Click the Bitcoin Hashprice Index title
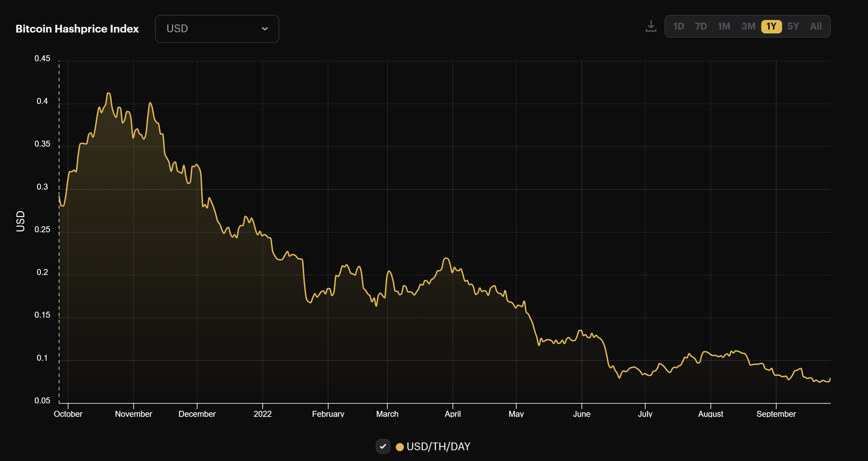Viewport: 868px width, 461px height. tap(77, 29)
